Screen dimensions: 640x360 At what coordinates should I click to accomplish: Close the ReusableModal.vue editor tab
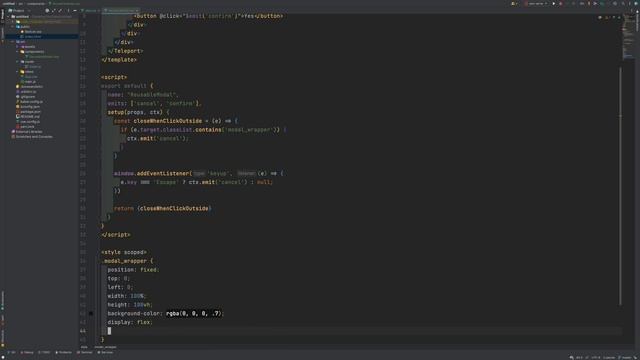click(138, 11)
